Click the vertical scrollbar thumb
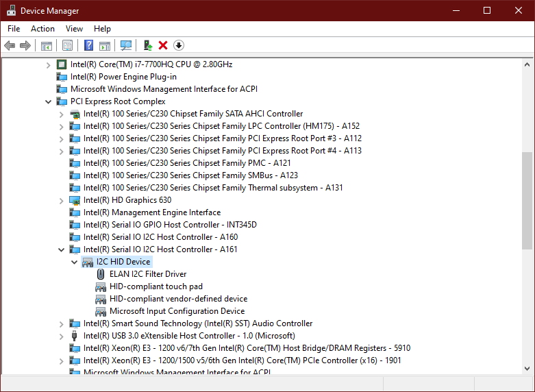 [x=527, y=200]
